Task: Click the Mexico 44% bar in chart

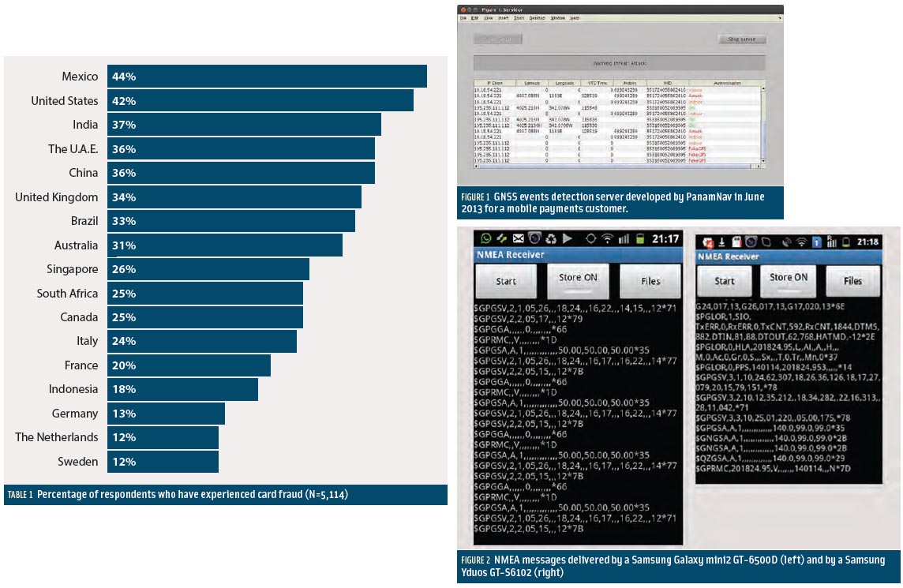Action: point(267,77)
